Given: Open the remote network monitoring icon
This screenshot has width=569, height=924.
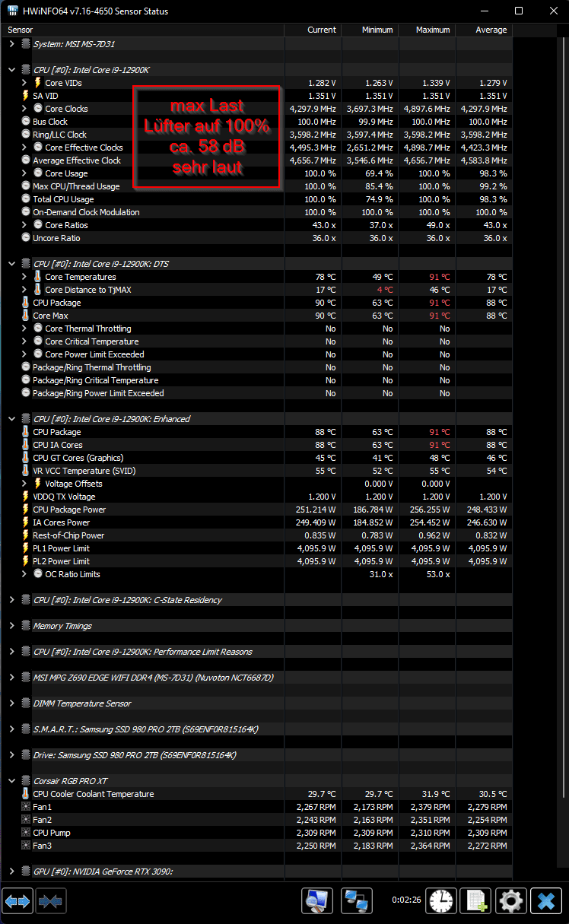Looking at the screenshot, I should [356, 901].
